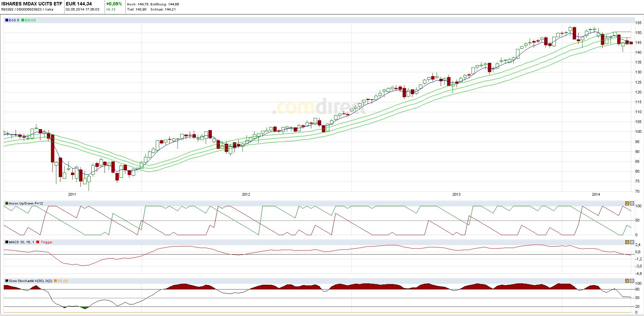Click the red Trigger legend swatch
The height and width of the screenshot is (316, 644).
pyautogui.click(x=38, y=242)
